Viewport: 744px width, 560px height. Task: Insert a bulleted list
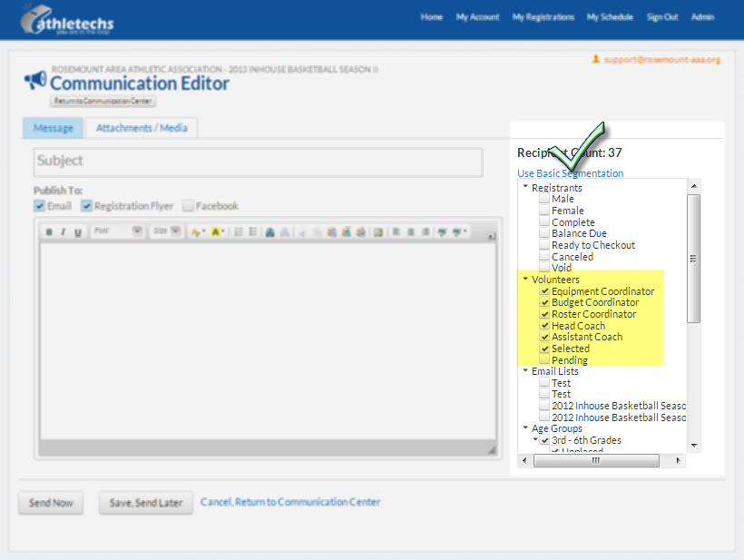[253, 231]
